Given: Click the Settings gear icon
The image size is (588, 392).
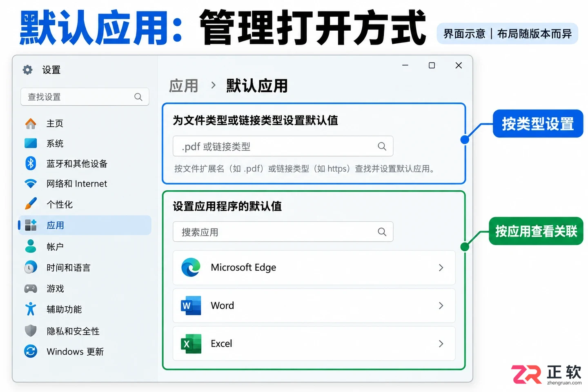Looking at the screenshot, I should coord(27,70).
